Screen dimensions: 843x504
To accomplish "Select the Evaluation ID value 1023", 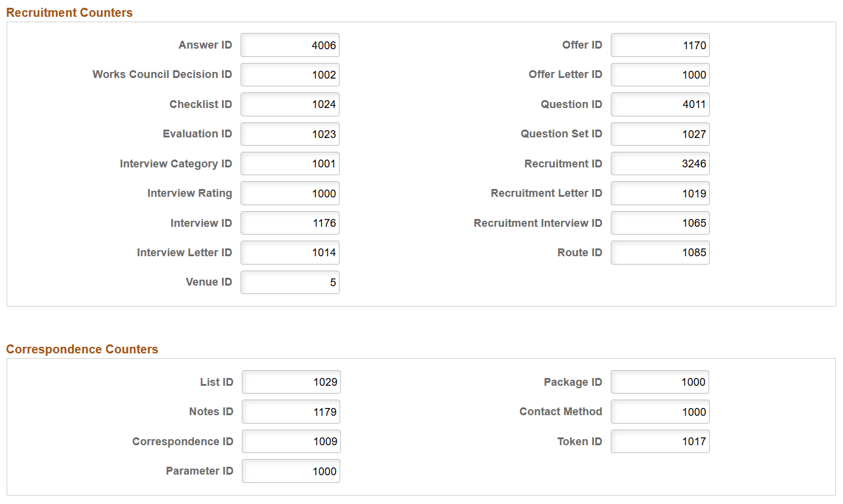I will click(290, 134).
